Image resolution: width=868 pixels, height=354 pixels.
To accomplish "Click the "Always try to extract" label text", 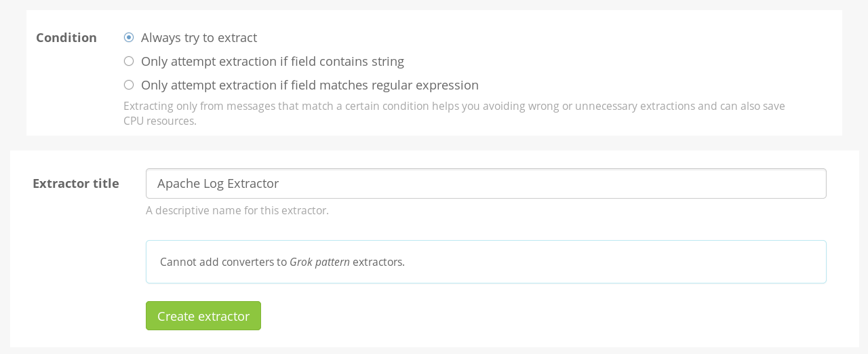I will [199, 38].
